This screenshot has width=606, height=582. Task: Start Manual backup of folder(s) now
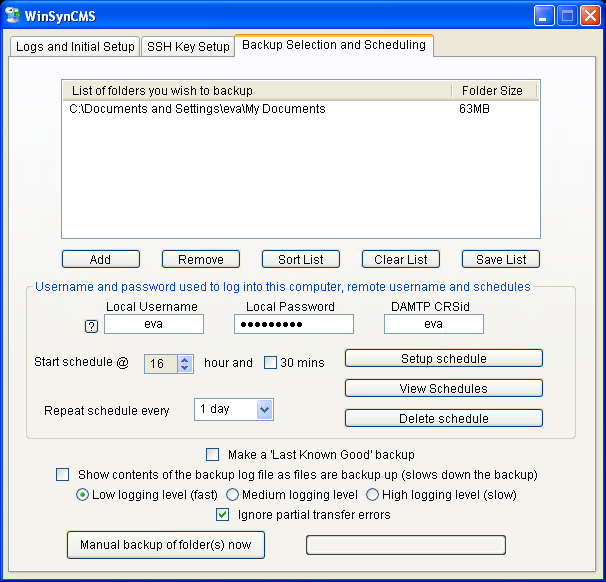[x=166, y=545]
